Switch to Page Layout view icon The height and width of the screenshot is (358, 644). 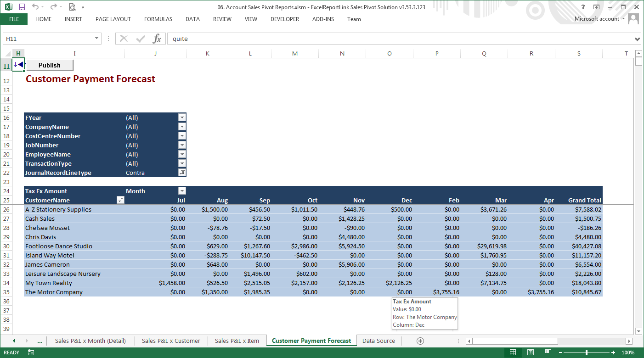pyautogui.click(x=531, y=352)
